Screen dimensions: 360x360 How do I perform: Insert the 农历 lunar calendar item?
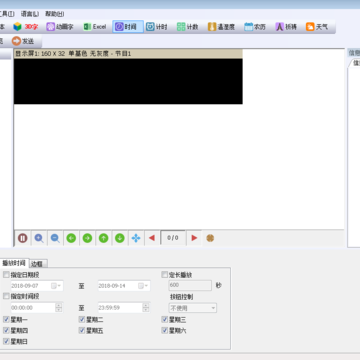255,27
